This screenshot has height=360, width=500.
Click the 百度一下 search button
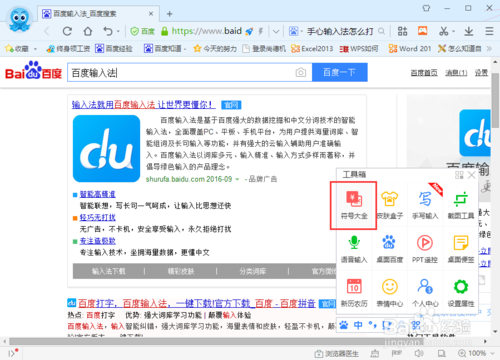[340, 72]
